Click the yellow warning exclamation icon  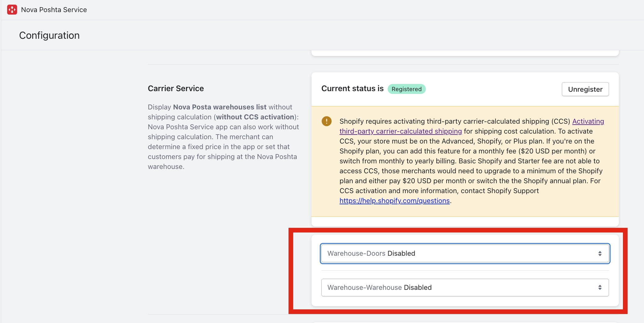(x=326, y=121)
